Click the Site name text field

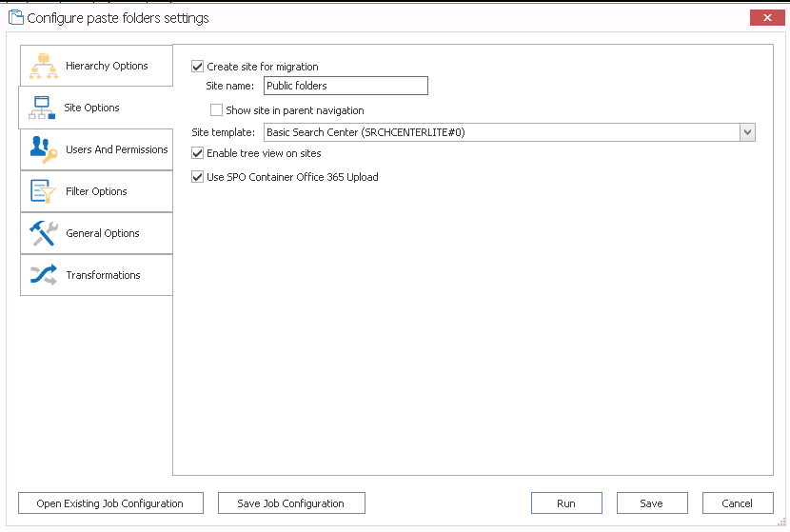pyautogui.click(x=345, y=86)
